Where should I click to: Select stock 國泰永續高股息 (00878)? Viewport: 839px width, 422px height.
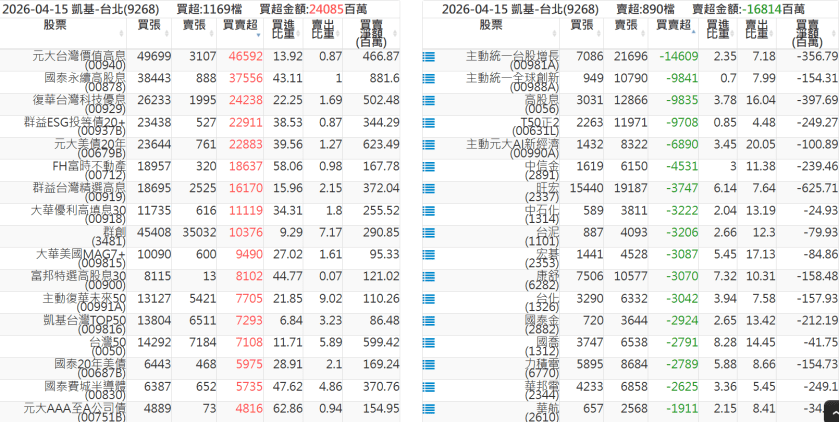coord(78,81)
